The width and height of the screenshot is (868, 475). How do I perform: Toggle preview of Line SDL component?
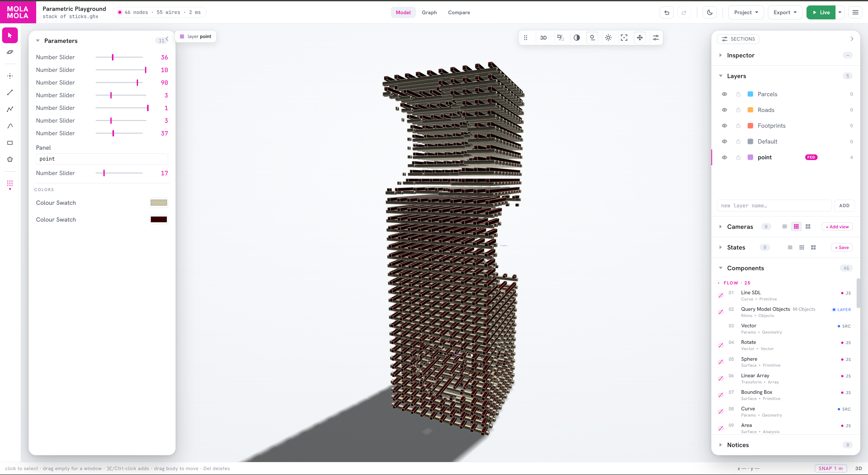pos(721,296)
